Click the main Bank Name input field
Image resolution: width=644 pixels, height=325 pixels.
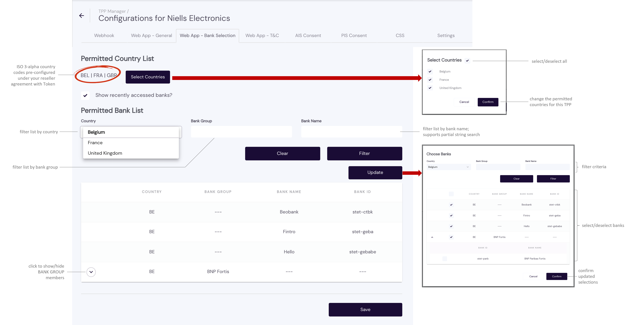(351, 132)
